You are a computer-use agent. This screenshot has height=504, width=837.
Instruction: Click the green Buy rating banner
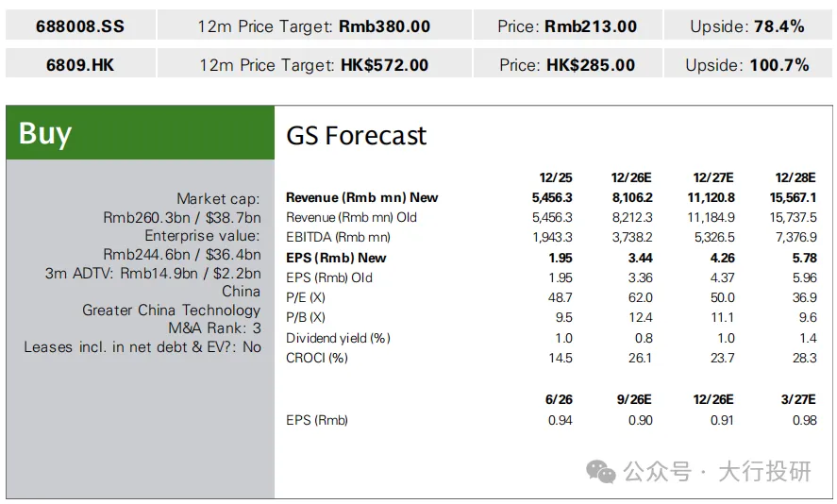point(141,132)
